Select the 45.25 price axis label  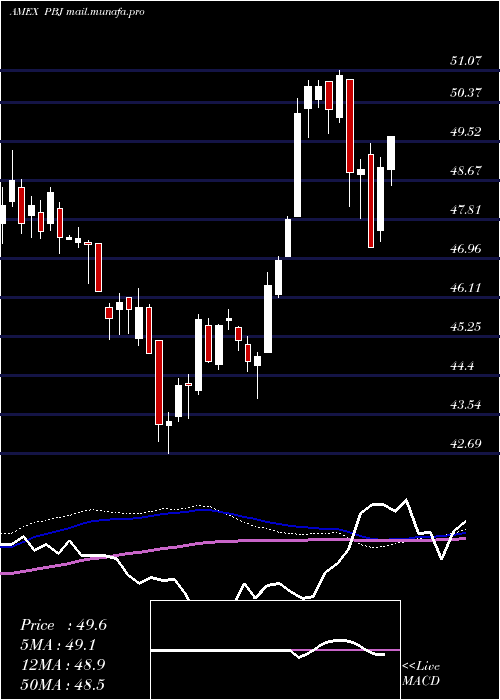466,327
